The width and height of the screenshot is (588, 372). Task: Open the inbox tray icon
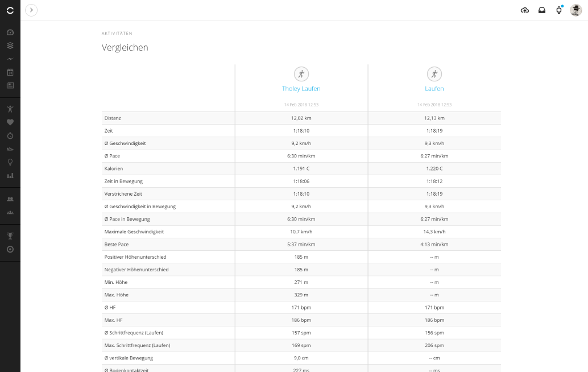[542, 10]
